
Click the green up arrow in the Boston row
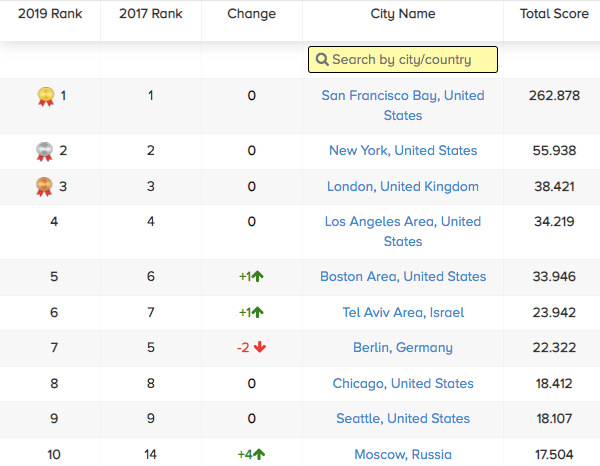257,277
